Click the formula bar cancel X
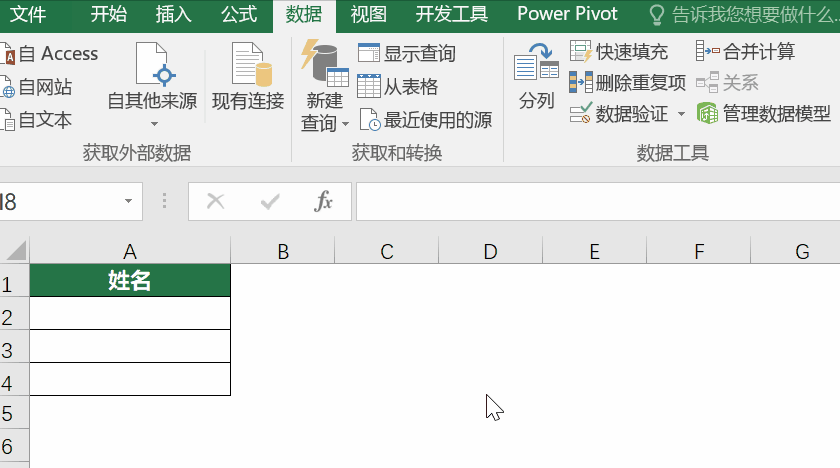Screen dimensions: 840x468 215,202
